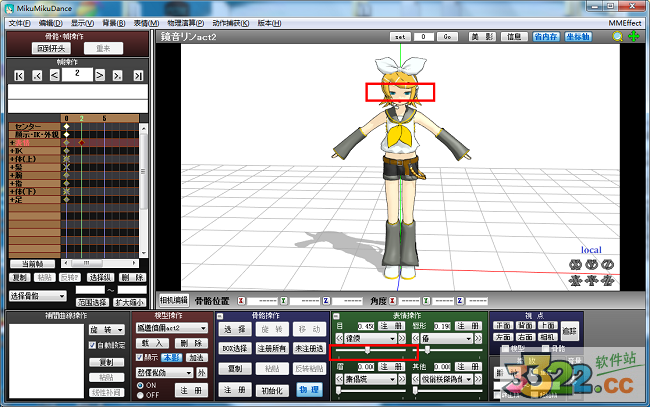
Task: Jump to the last frame
Action: pos(137,75)
